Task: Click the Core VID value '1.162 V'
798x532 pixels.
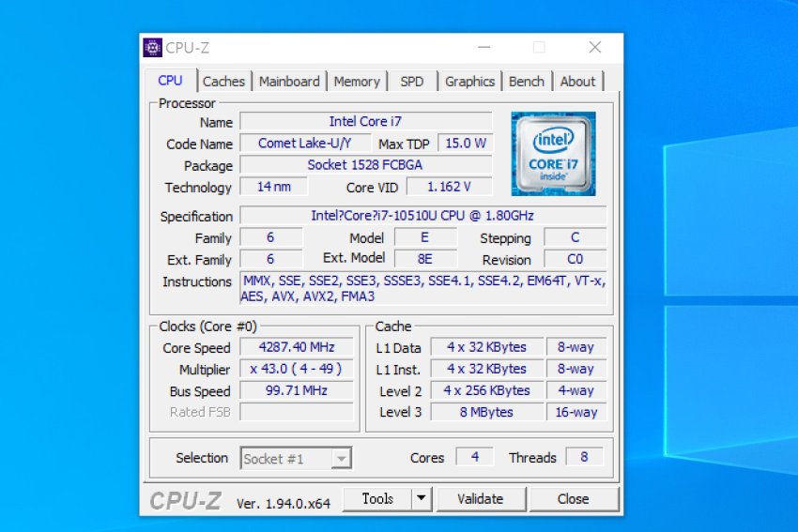Action: [x=450, y=187]
